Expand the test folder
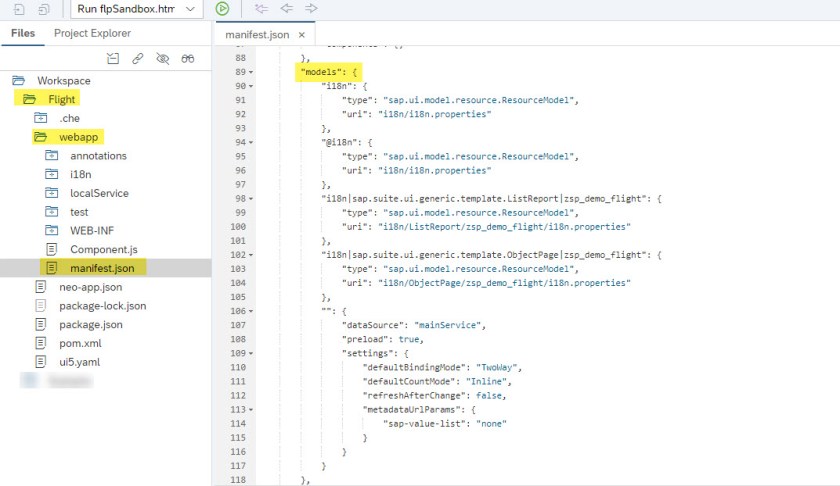The height and width of the screenshot is (486, 840). (79, 212)
